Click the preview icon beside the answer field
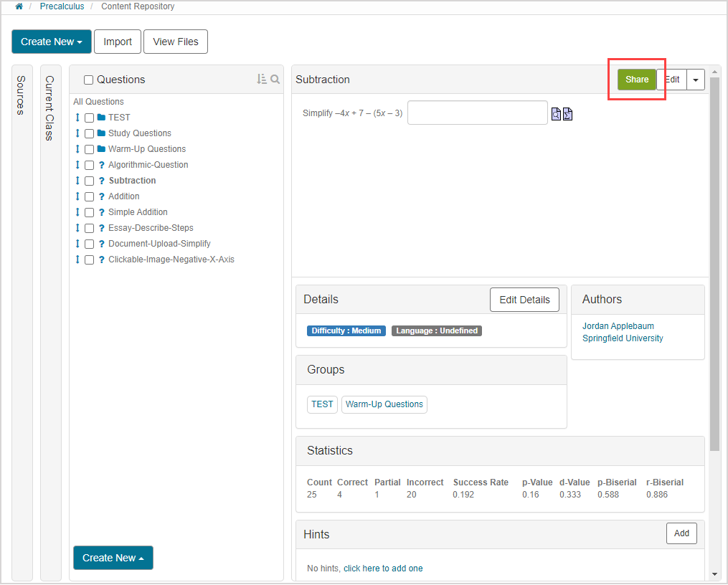The width and height of the screenshot is (728, 585). pyautogui.click(x=556, y=114)
